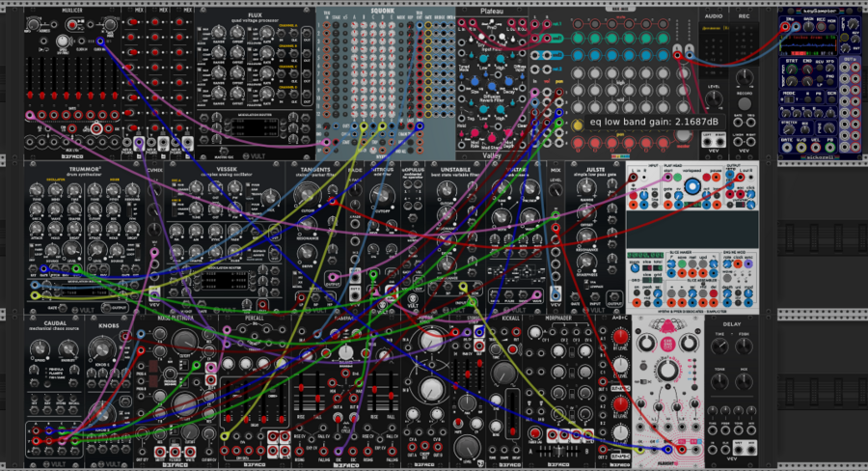Viewport: 868px width, 471px height.
Task: Click FLUX Channel A Range knob
Action: [219, 33]
